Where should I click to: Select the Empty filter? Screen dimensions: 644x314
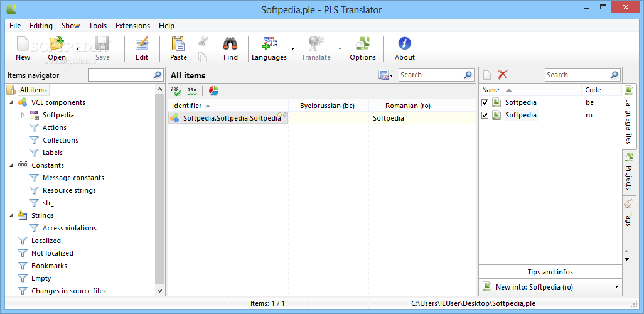(x=41, y=278)
